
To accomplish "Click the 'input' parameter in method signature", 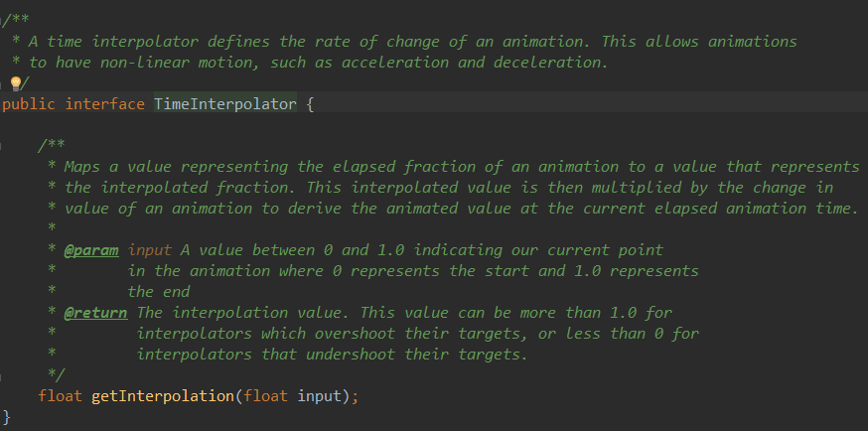I will tap(319, 396).
